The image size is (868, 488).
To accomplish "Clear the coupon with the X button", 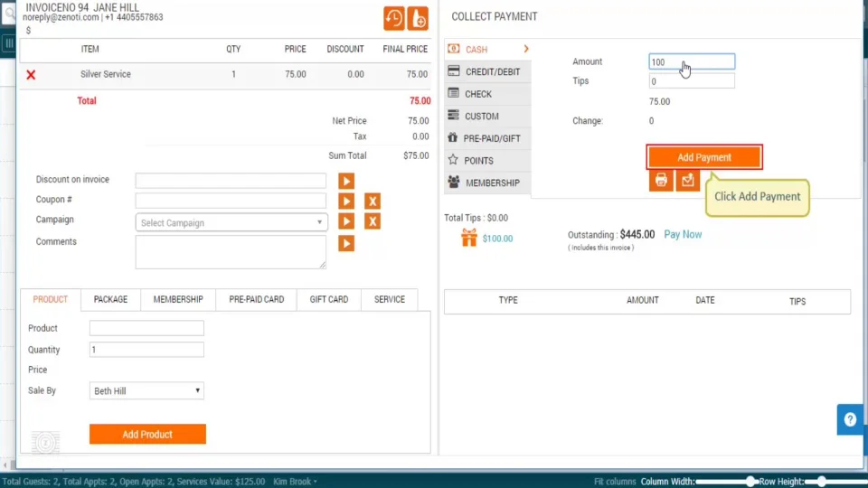I will tap(373, 202).
